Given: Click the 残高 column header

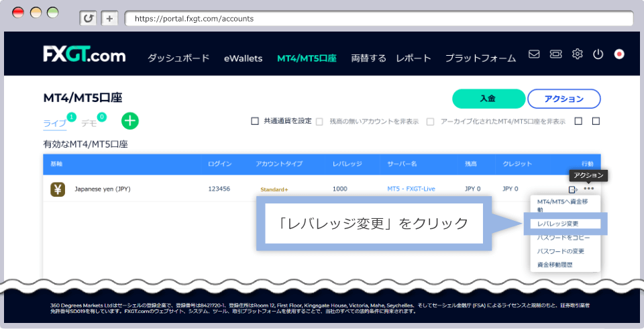Looking at the screenshot, I should 471,164.
